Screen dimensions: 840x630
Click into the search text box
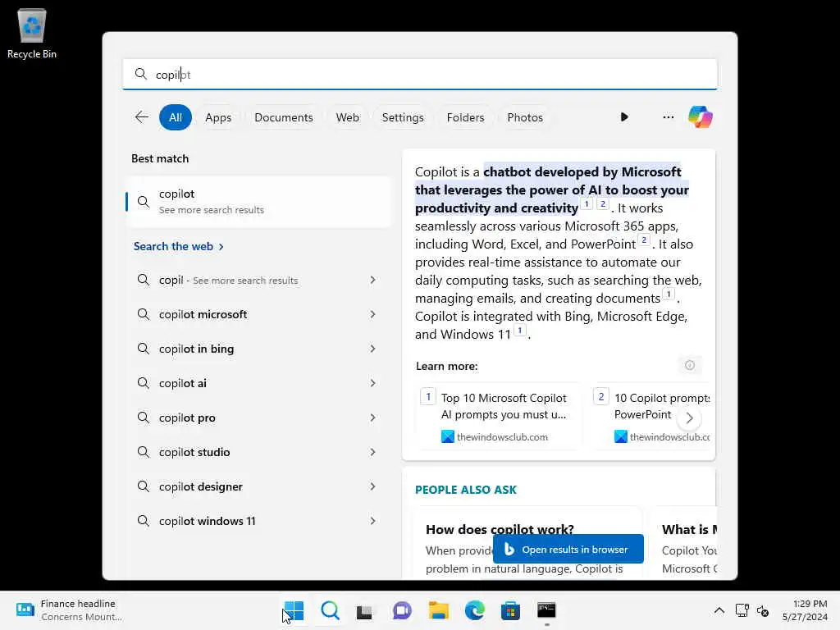420,74
